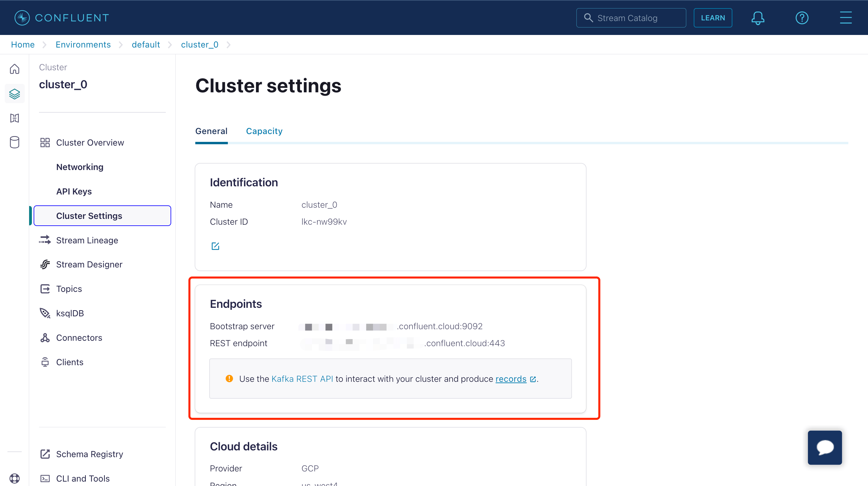The image size is (868, 486).
Task: Open the support chat bubble
Action: pyautogui.click(x=825, y=447)
